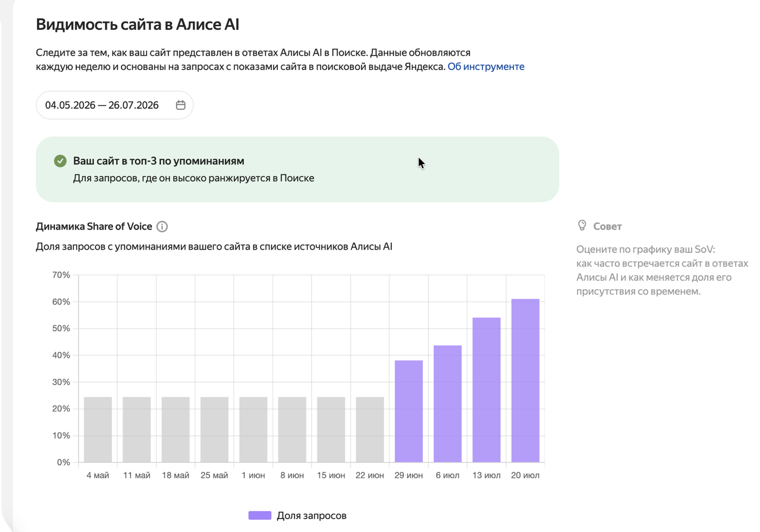The height and width of the screenshot is (532, 760).
Task: Click the text Ваш сайт в топ-3 по упоминаниям
Action: click(159, 161)
